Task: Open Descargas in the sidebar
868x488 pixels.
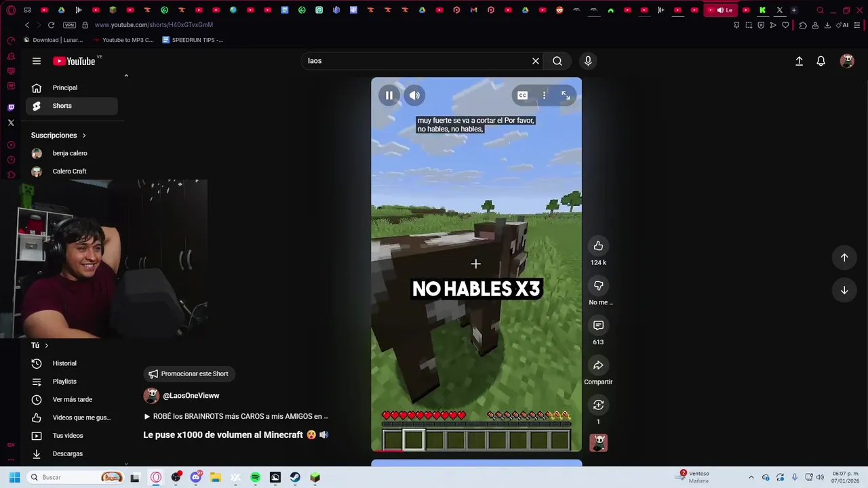Action: (71, 454)
